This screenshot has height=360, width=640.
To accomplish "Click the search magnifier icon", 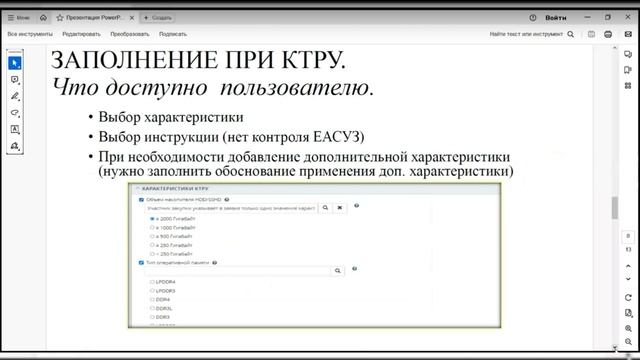I will click(x=571, y=34).
